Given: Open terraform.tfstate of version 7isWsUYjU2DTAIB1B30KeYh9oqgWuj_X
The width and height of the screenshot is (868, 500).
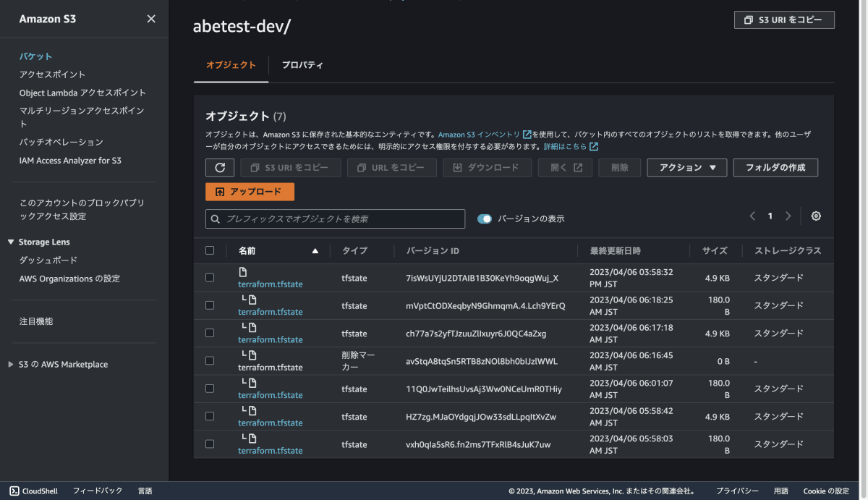Looking at the screenshot, I should click(x=270, y=284).
